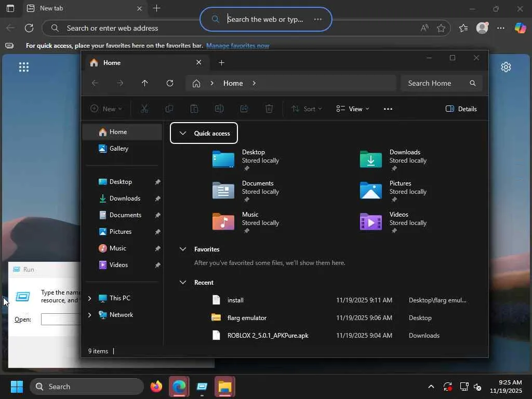The width and height of the screenshot is (532, 399).
Task: Click the Manage favorites now link
Action: point(237,46)
